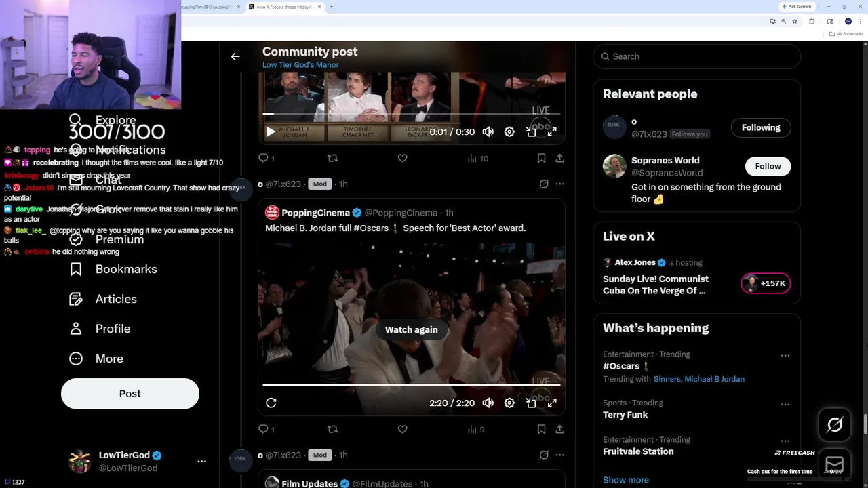Open the floating Messages envelope
The image size is (868, 488).
point(835,464)
